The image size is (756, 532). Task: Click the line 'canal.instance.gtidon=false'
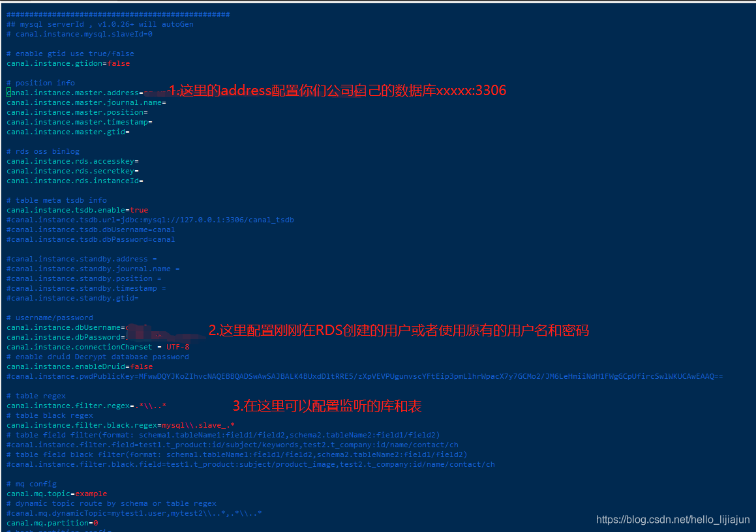point(68,64)
